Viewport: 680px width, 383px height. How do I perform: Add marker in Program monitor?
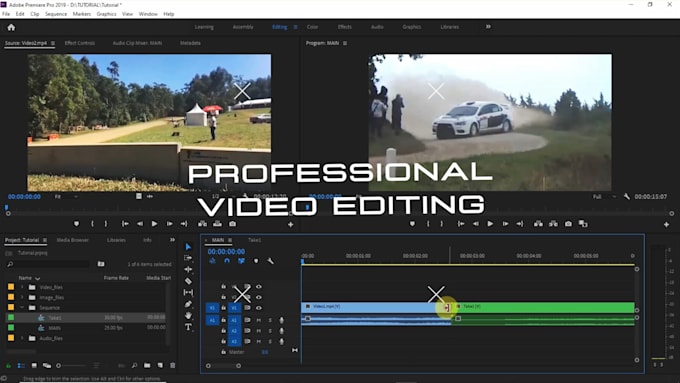pyautogui.click(x=412, y=224)
